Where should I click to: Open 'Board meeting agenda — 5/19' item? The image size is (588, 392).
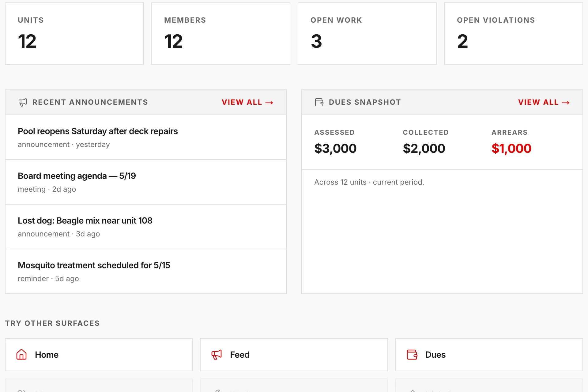(146, 182)
